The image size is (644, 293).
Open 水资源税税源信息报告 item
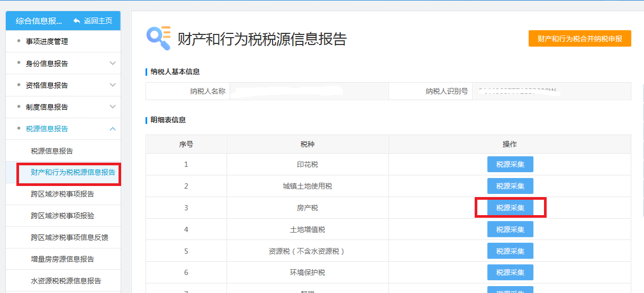tap(66, 281)
